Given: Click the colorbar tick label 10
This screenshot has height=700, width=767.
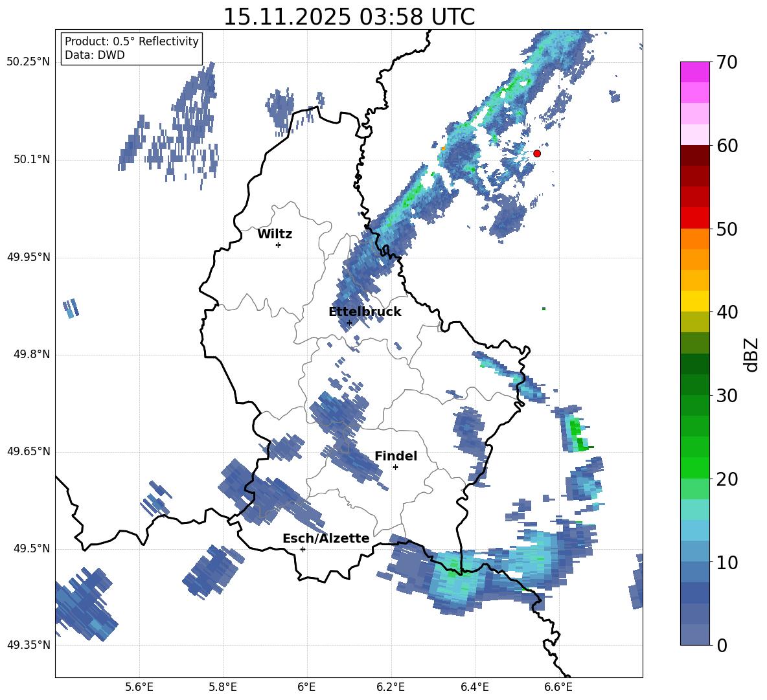Looking at the screenshot, I should pyautogui.click(x=727, y=561).
